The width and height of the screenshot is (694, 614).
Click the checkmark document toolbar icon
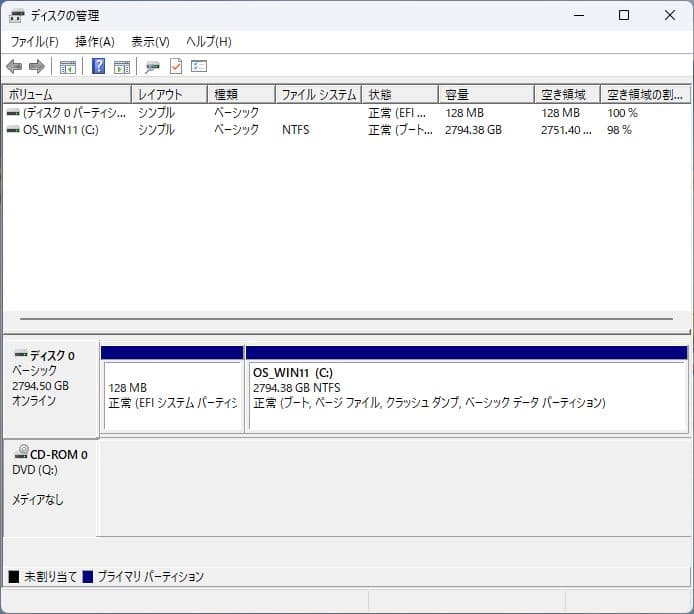[x=176, y=66]
